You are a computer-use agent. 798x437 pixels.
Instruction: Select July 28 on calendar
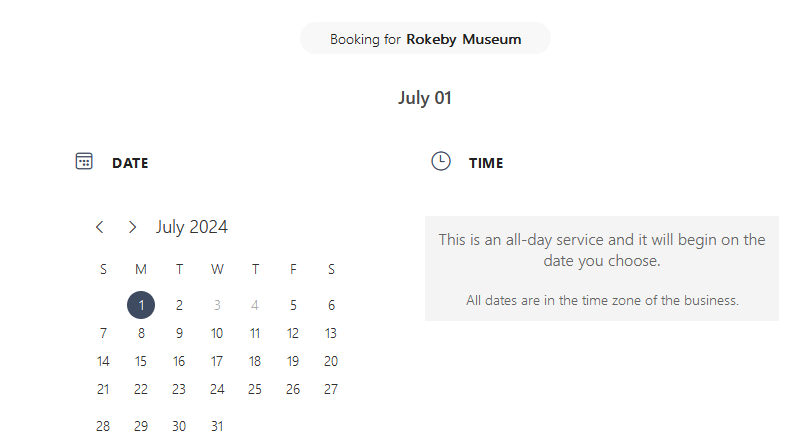click(x=103, y=425)
